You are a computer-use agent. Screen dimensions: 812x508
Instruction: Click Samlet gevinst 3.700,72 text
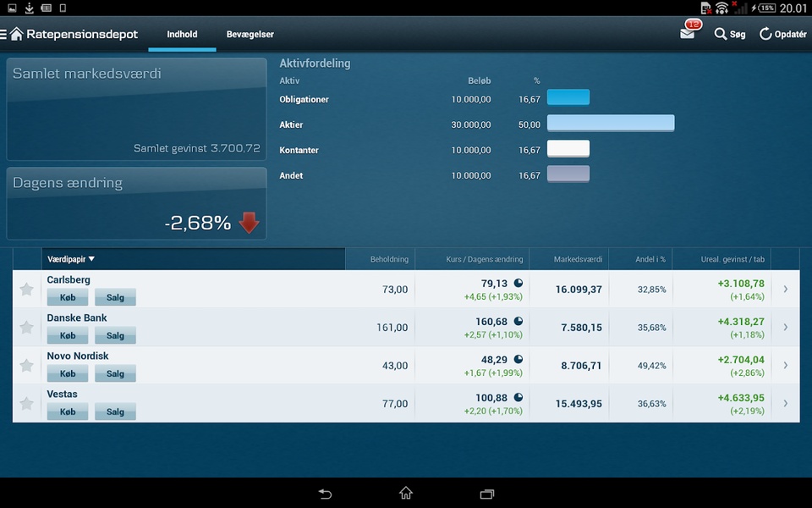(x=197, y=148)
